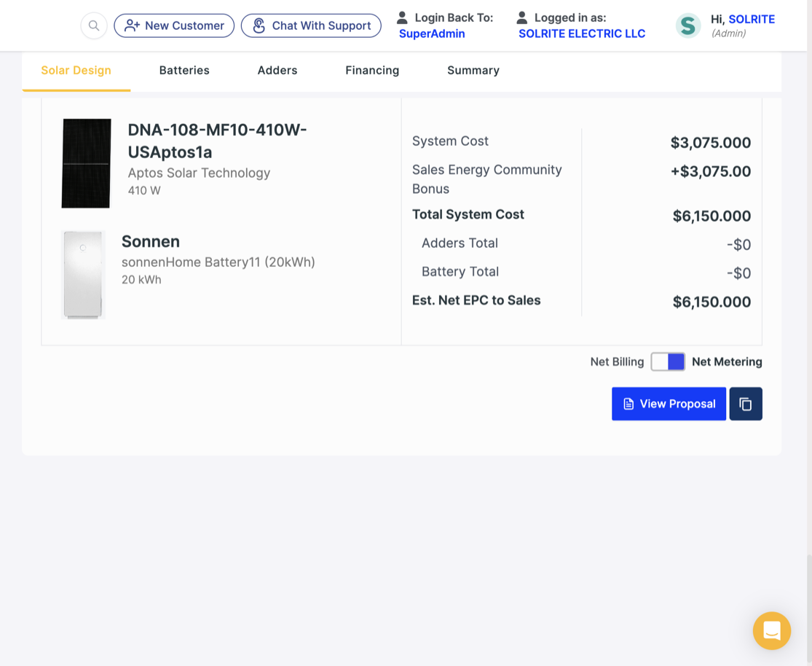812x666 pixels.
Task: Open the Summary tab
Action: tap(473, 71)
